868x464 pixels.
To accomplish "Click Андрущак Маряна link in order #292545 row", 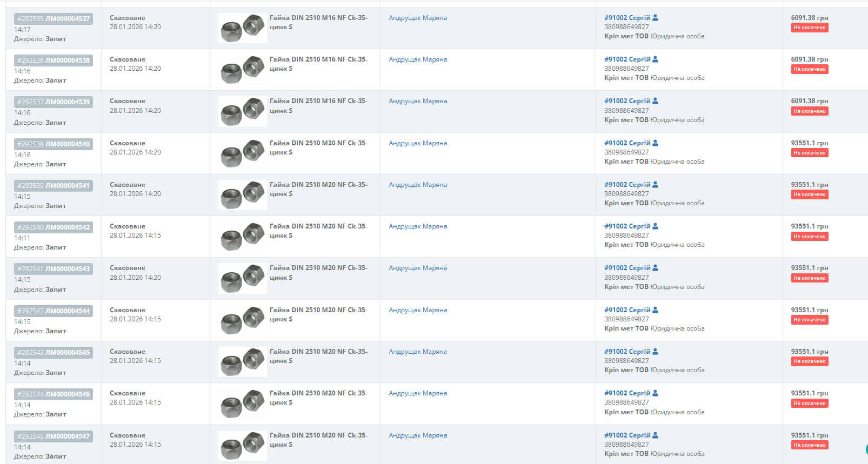I will (418, 435).
